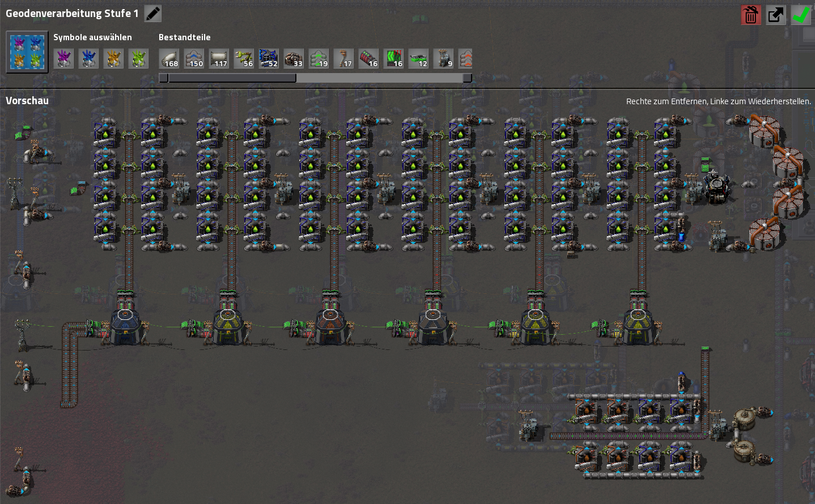Click the 'Geodenverarbeitung Stufe 1' title
This screenshot has height=504, width=815.
(x=72, y=13)
